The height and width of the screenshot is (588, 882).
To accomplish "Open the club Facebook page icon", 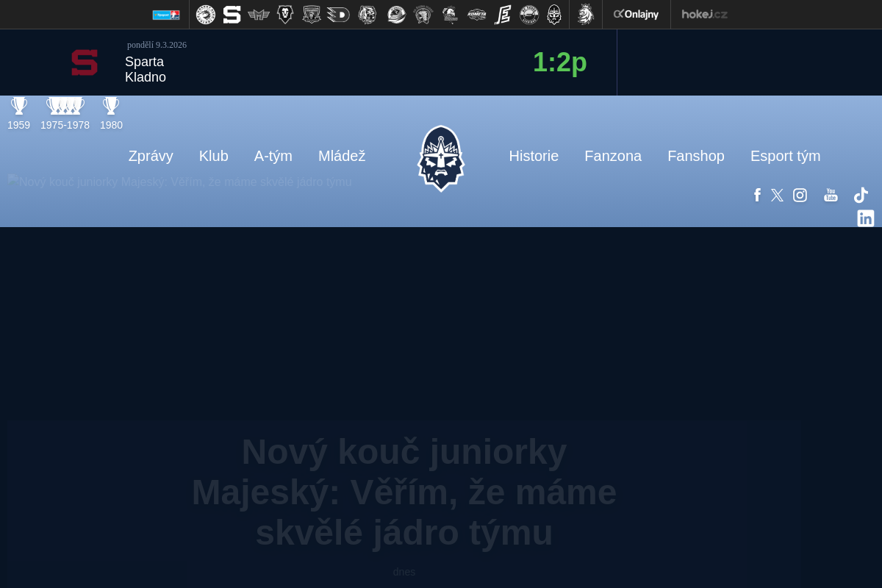I will (757, 195).
